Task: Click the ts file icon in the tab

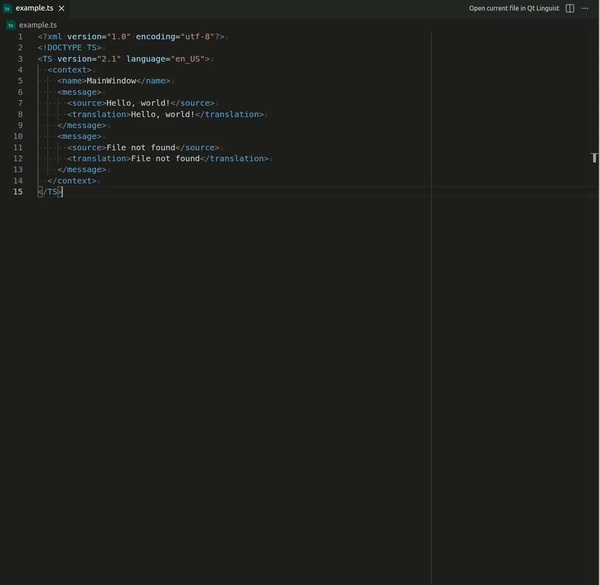Action: tap(7, 8)
